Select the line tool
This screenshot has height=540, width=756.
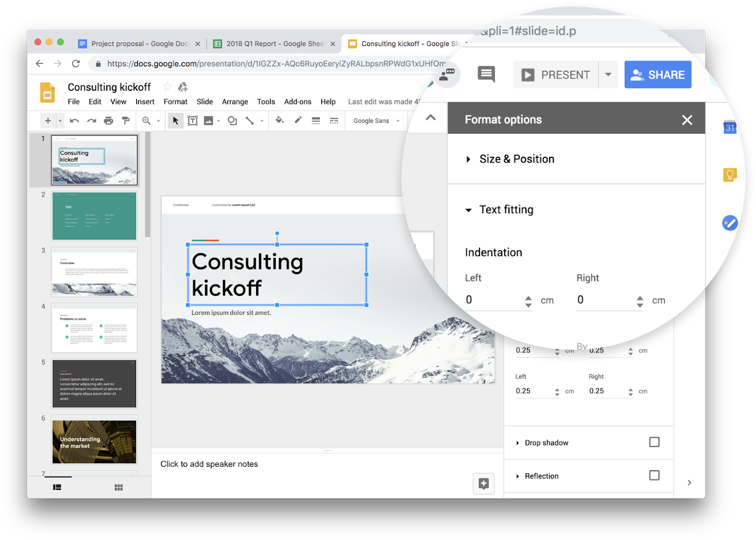(x=249, y=120)
